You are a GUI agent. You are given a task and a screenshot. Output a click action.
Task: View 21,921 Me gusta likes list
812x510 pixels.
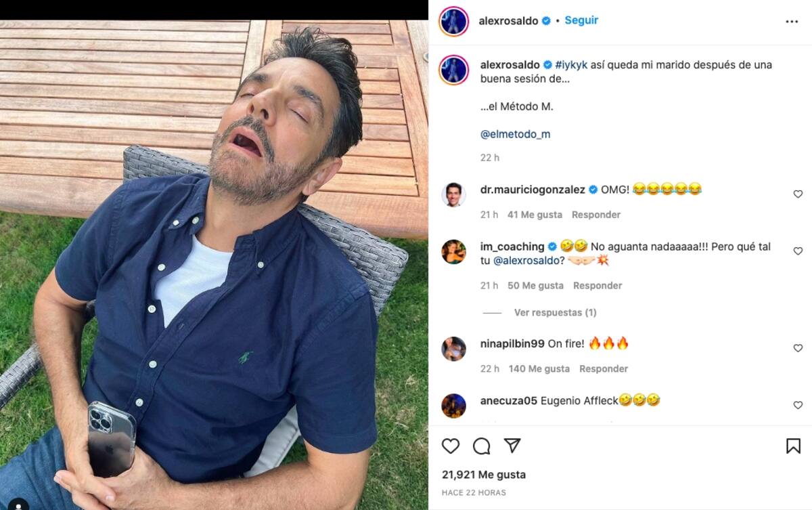click(484, 475)
